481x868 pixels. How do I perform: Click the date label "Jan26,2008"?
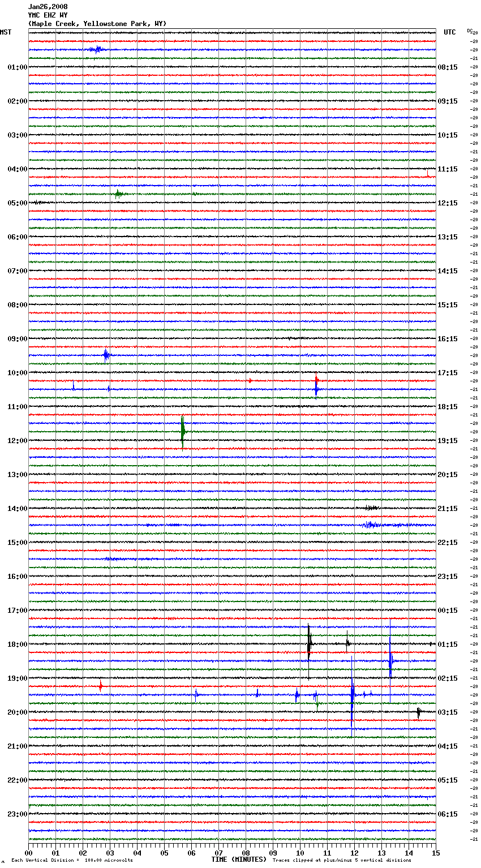(x=48, y=7)
